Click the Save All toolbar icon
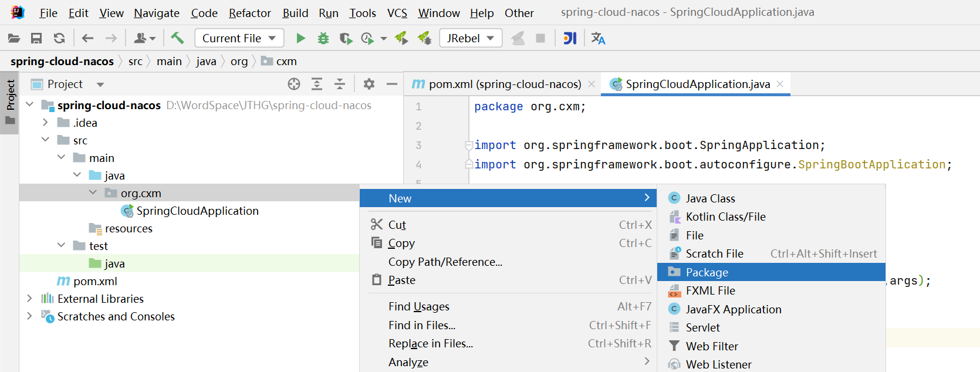 coord(36,38)
